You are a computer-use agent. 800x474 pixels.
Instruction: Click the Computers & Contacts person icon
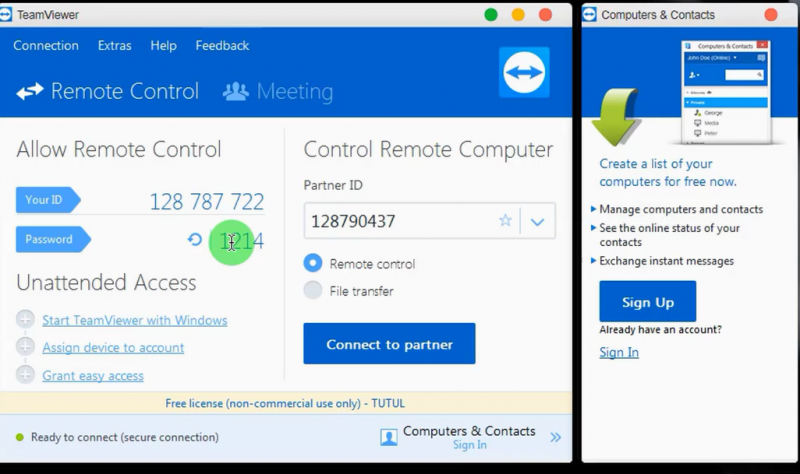coord(389,437)
